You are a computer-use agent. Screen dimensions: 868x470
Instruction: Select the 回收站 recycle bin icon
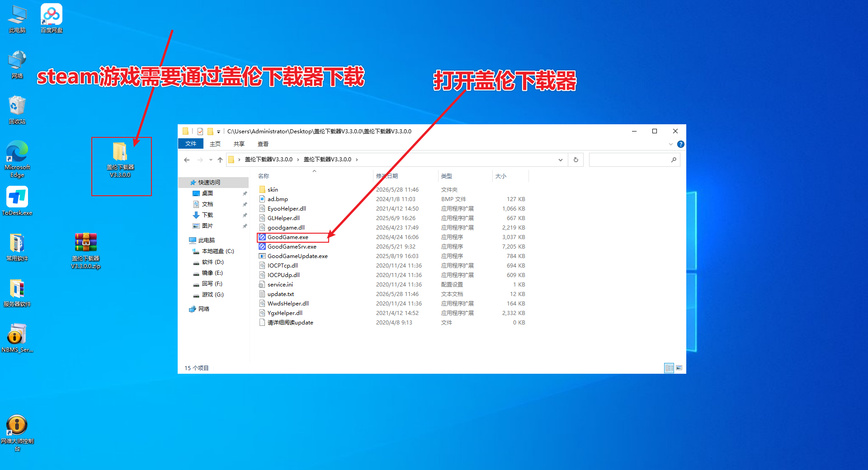[17, 110]
